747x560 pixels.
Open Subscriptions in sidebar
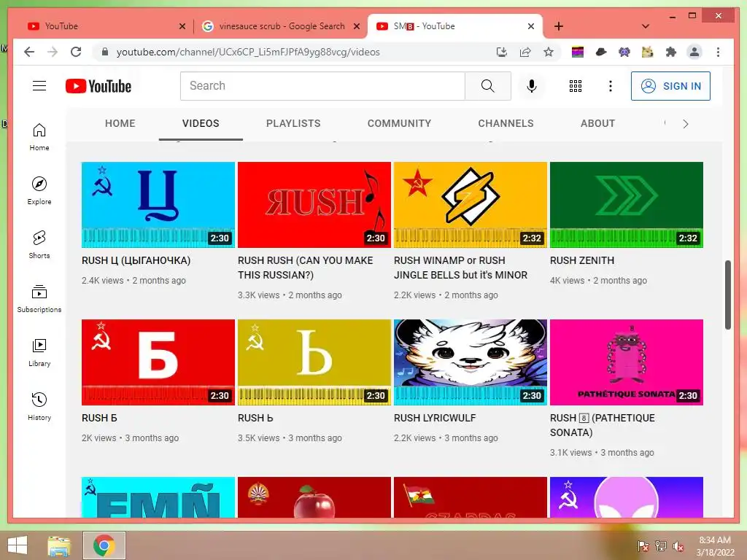tap(39, 298)
